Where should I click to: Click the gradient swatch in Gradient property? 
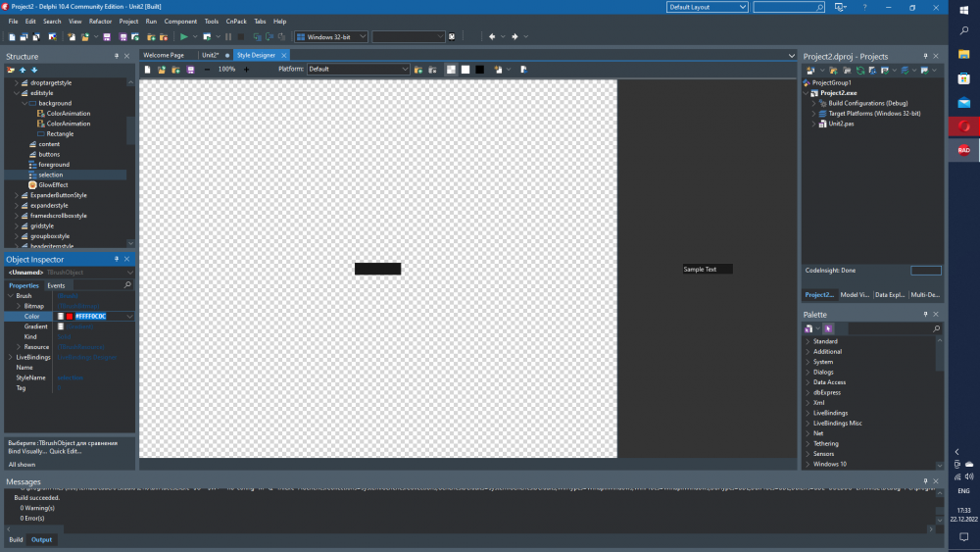coord(61,326)
